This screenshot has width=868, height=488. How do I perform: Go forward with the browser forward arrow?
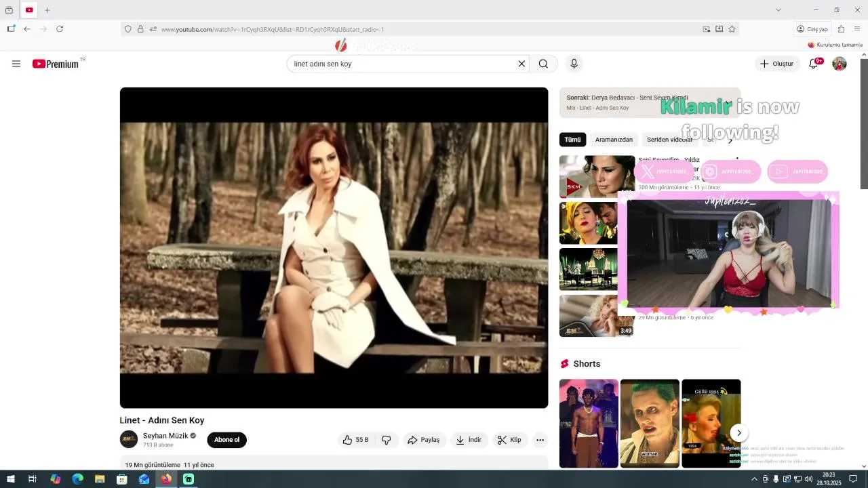click(43, 29)
